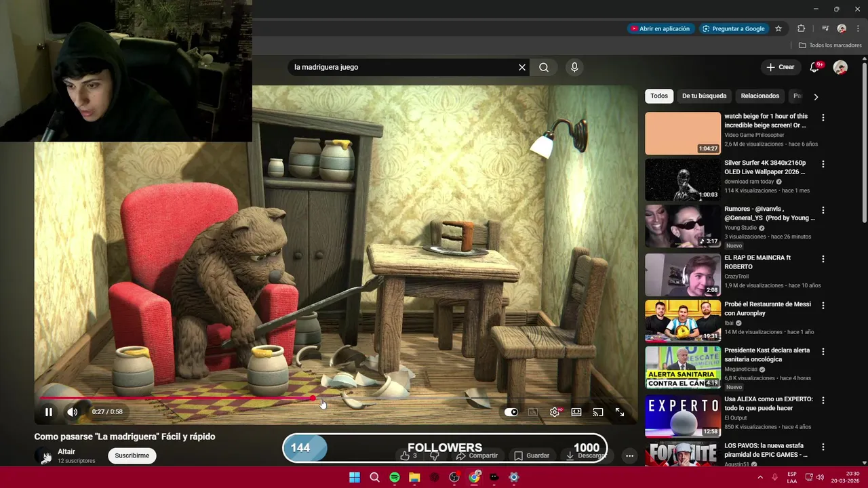Open 'Probé el Restaurante de Messi' title
The width and height of the screenshot is (868, 488).
768,308
